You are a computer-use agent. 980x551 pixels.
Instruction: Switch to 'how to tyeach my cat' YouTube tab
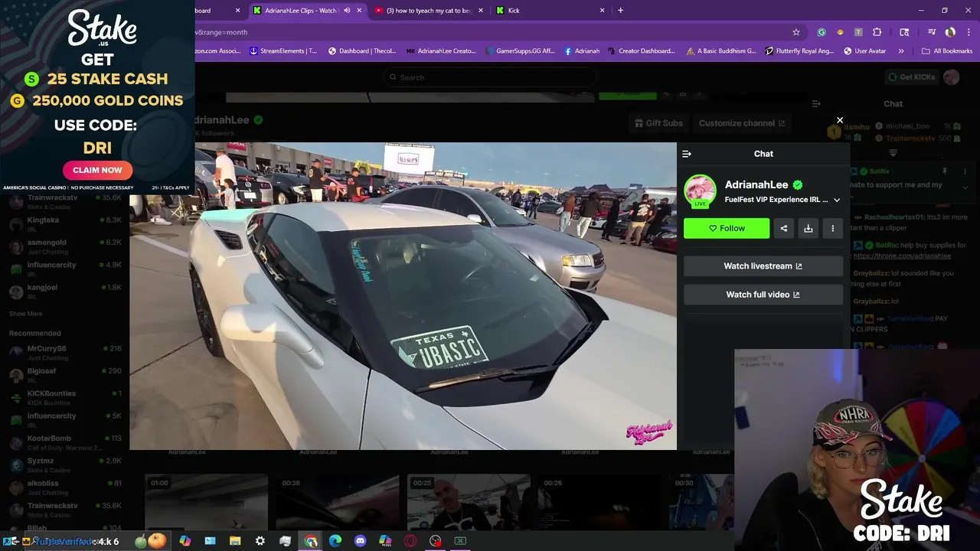(428, 11)
